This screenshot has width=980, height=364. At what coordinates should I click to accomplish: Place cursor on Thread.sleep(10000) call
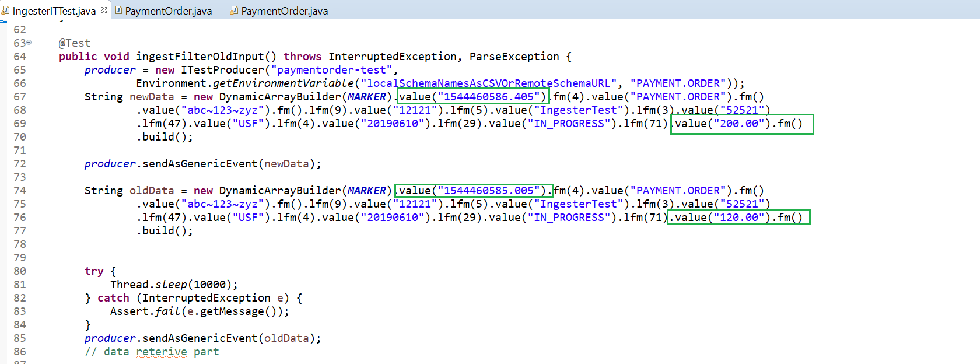tap(174, 285)
